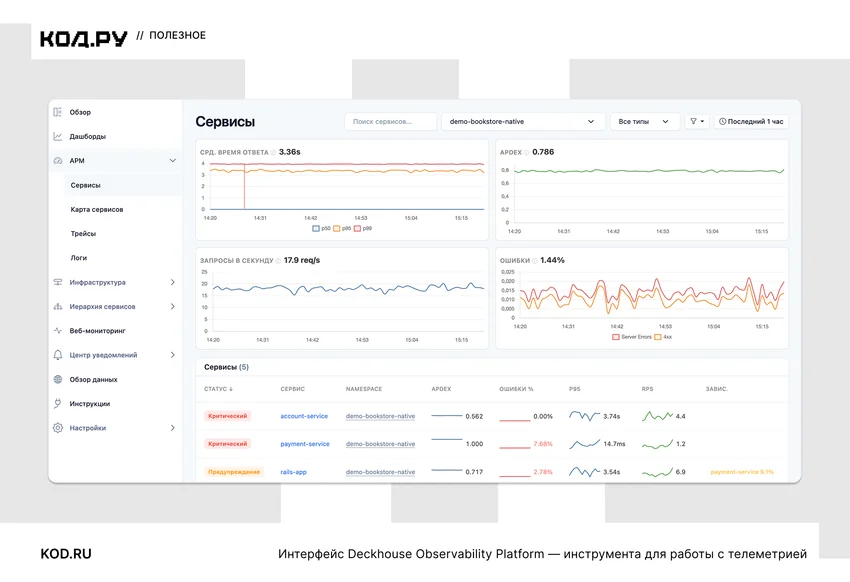
Task: Expand the Центр уведомлений submenu chevron
Action: coord(172,355)
